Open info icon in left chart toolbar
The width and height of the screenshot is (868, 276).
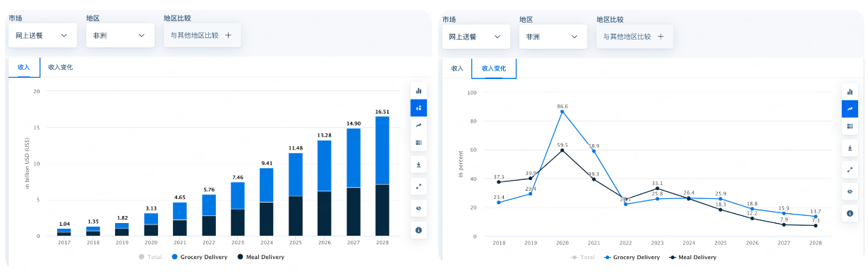coord(418,230)
